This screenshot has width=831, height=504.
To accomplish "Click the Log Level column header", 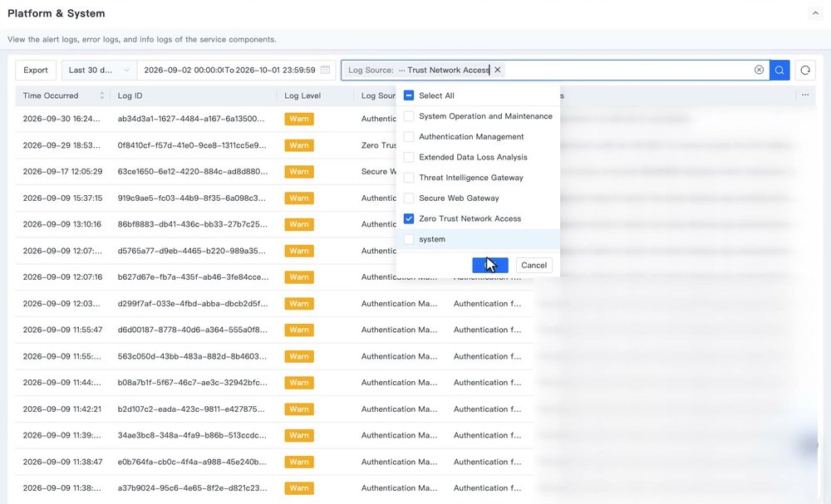I will [x=302, y=95].
